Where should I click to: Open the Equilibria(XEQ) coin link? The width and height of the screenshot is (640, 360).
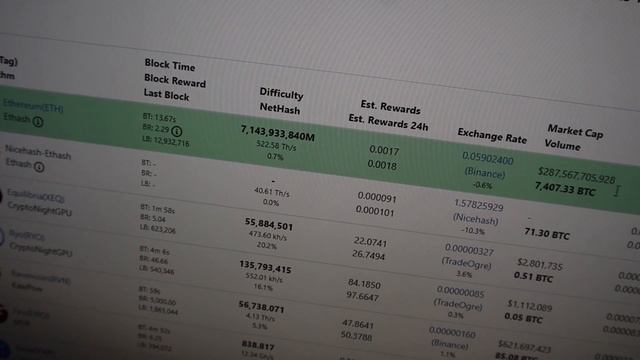(37, 196)
